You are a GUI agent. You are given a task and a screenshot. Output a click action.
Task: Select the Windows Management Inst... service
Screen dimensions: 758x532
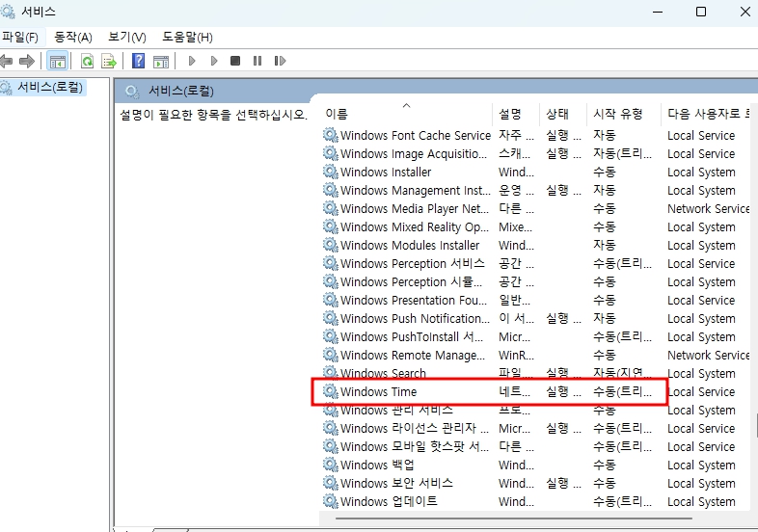[x=535, y=190]
